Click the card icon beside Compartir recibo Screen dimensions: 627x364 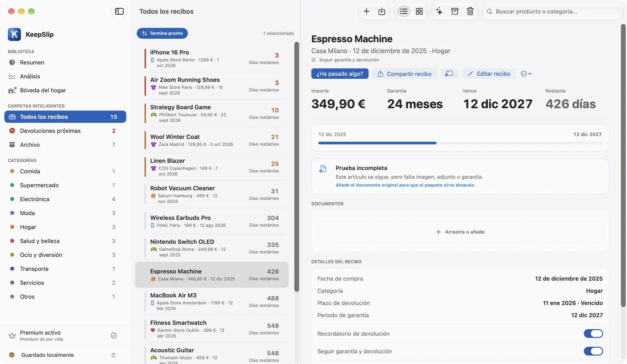(x=449, y=73)
